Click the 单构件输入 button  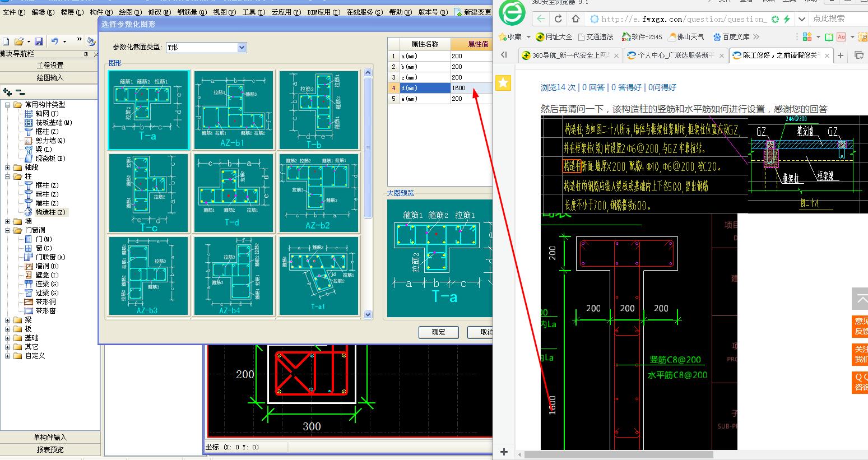50,438
